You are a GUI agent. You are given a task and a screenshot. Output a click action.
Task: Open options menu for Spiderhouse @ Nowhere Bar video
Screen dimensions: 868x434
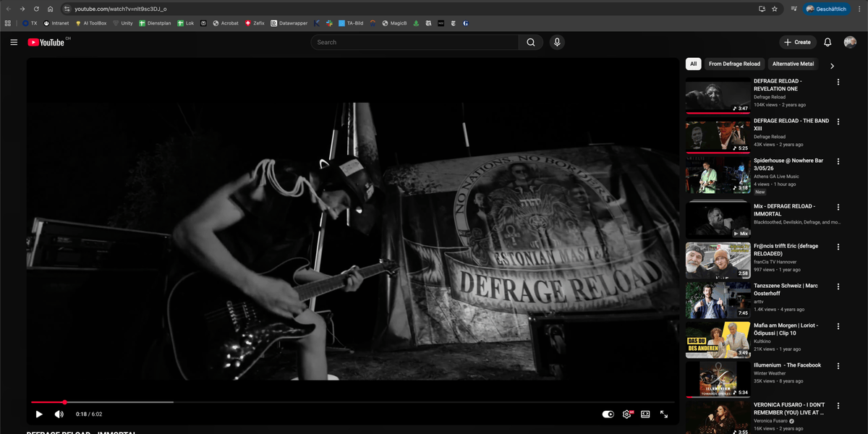coord(838,162)
